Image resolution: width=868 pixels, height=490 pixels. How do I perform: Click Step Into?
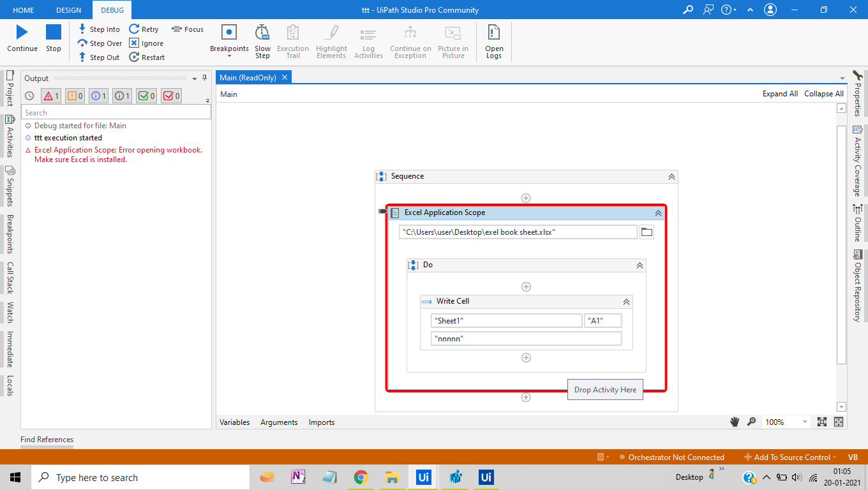pyautogui.click(x=99, y=29)
